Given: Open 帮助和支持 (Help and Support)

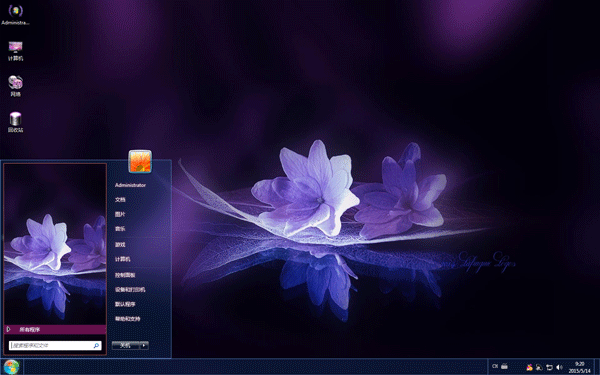Looking at the screenshot, I should [127, 319].
